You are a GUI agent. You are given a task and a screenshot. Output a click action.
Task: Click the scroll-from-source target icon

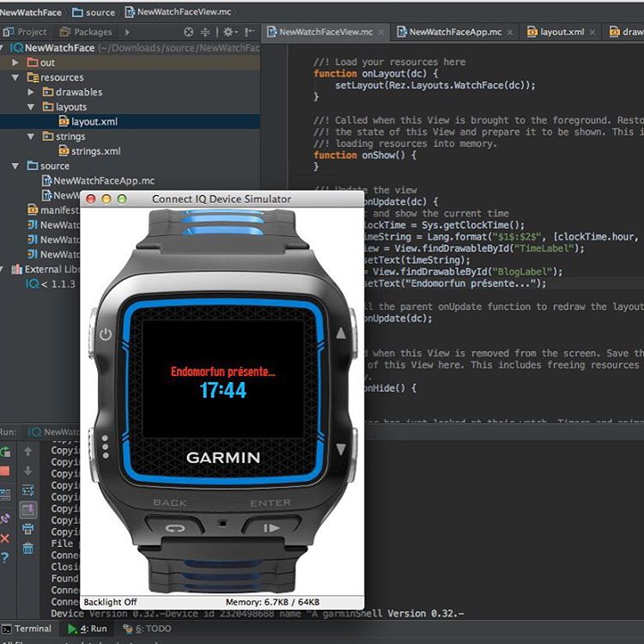[x=188, y=33]
